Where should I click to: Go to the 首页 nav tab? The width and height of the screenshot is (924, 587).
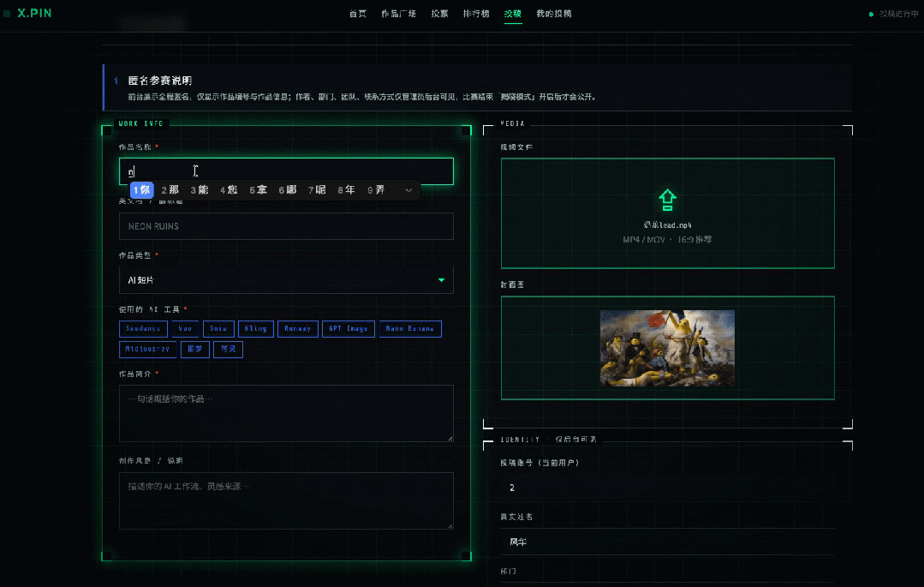[358, 14]
